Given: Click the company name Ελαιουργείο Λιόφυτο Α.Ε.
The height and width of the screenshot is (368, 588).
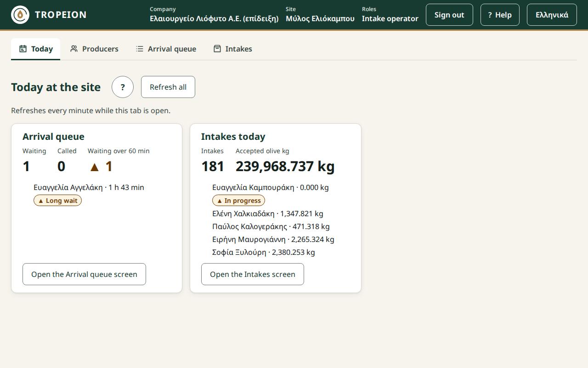Looking at the screenshot, I should pos(214,19).
